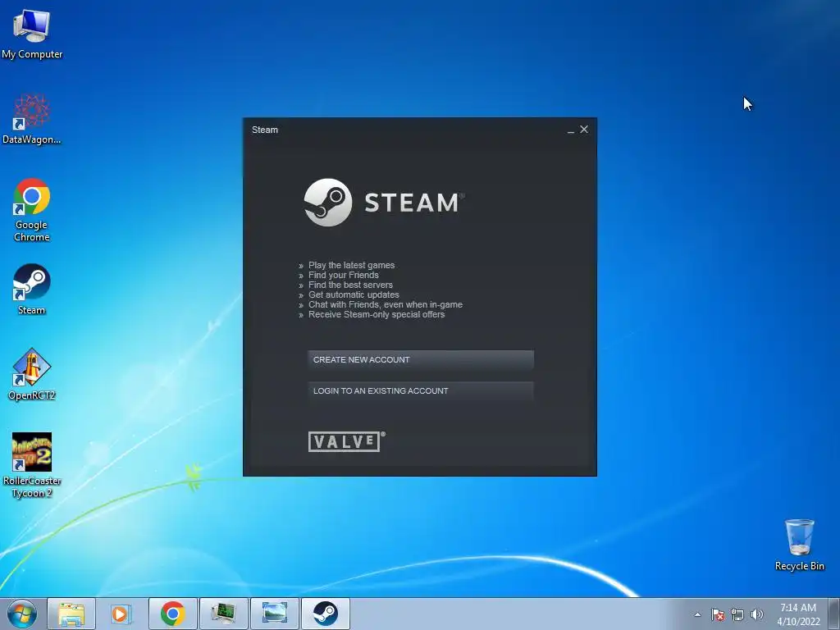This screenshot has height=630, width=840.
Task: Select RollerCoaster Tycoon 2 desktop icon
Action: 32,466
